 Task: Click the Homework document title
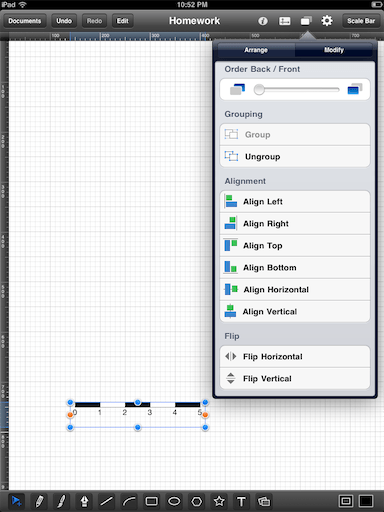click(194, 21)
